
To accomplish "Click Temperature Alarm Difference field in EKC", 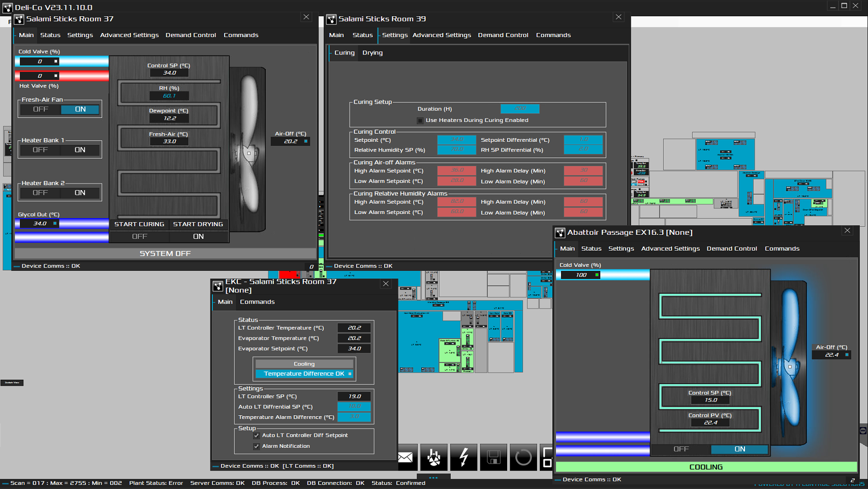I will coord(354,417).
